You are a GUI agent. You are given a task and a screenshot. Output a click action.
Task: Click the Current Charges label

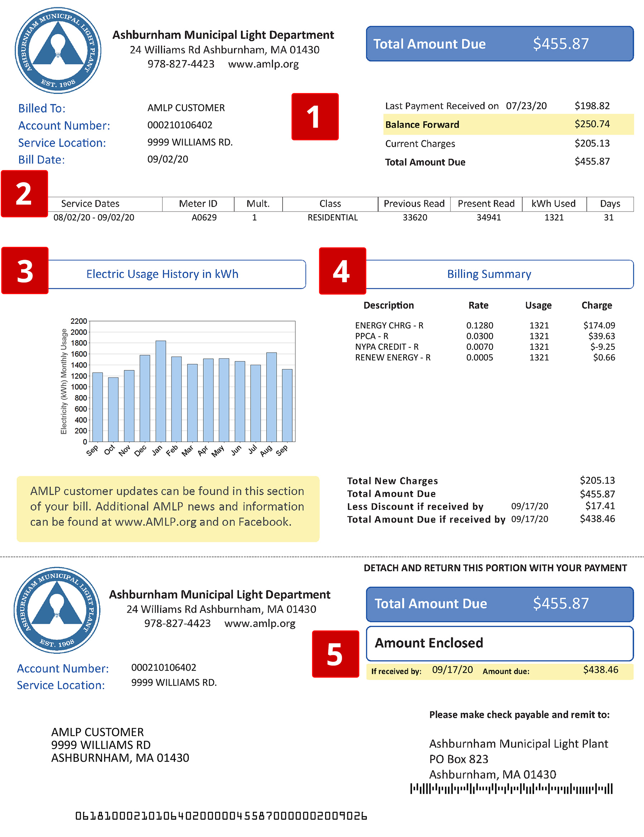[420, 144]
